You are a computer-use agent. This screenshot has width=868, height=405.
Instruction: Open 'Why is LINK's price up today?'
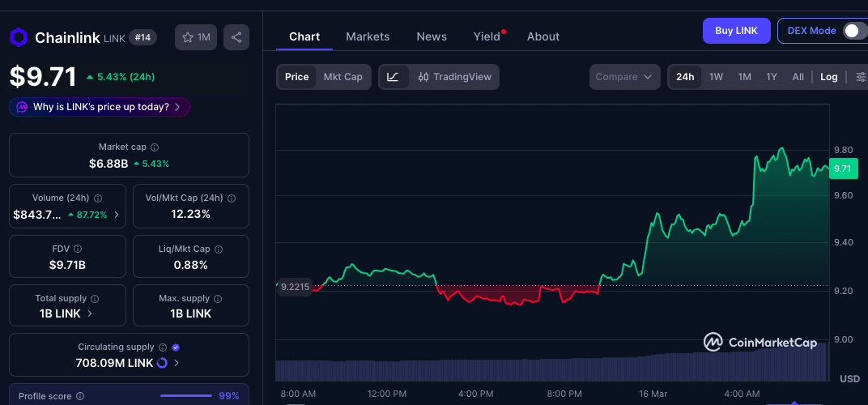[x=100, y=107]
